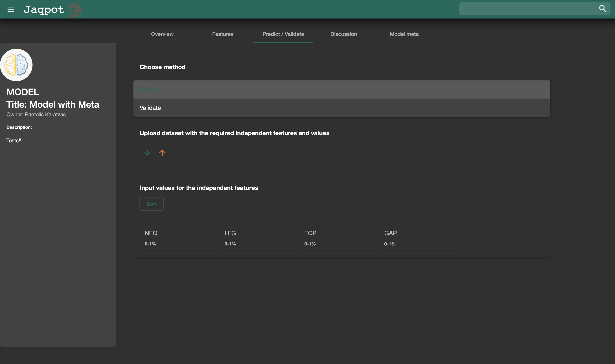Screen dimensions: 615x364
Task: Click the 'Title: Model with Meta' heading
Action: click(53, 104)
